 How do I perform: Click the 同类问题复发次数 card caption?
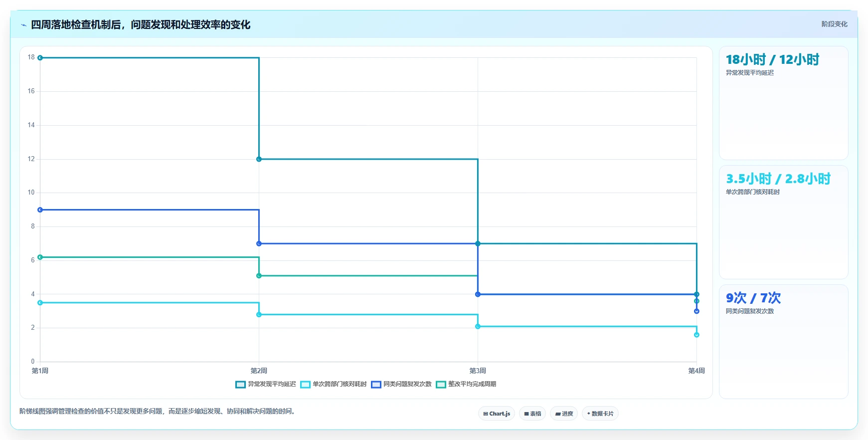point(750,311)
